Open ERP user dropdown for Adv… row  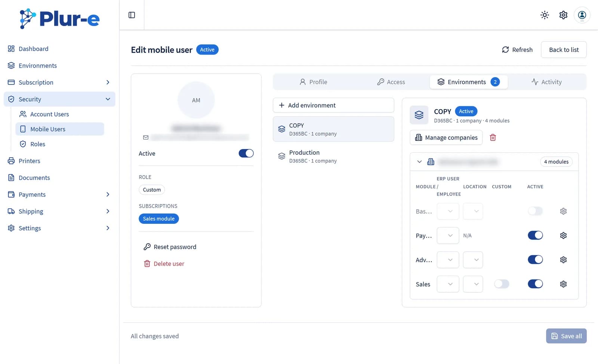pos(448,260)
